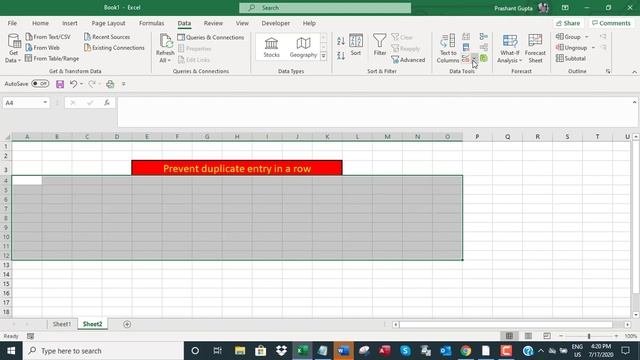Open the Formulas tab

151,23
